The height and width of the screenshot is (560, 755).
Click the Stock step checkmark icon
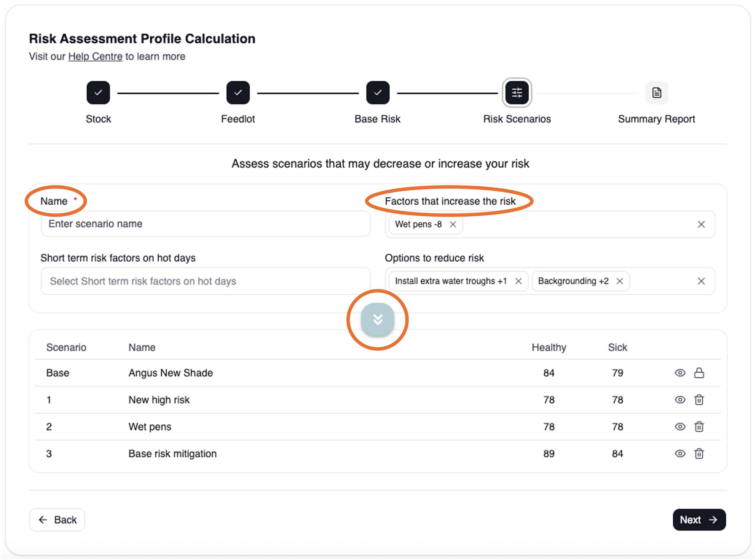(98, 92)
